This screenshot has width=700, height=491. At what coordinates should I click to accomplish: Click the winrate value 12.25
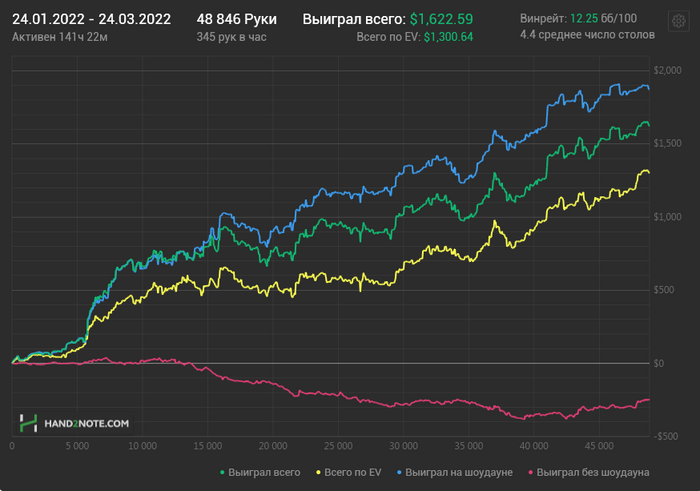coord(584,18)
